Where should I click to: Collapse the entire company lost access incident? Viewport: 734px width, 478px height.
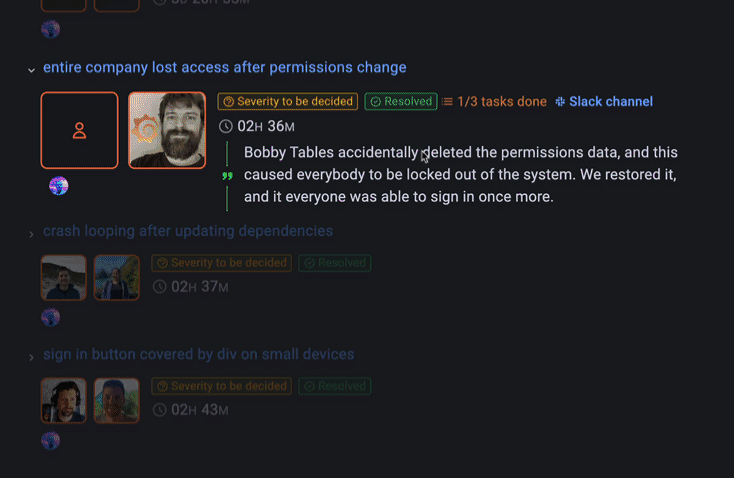[x=31, y=70]
